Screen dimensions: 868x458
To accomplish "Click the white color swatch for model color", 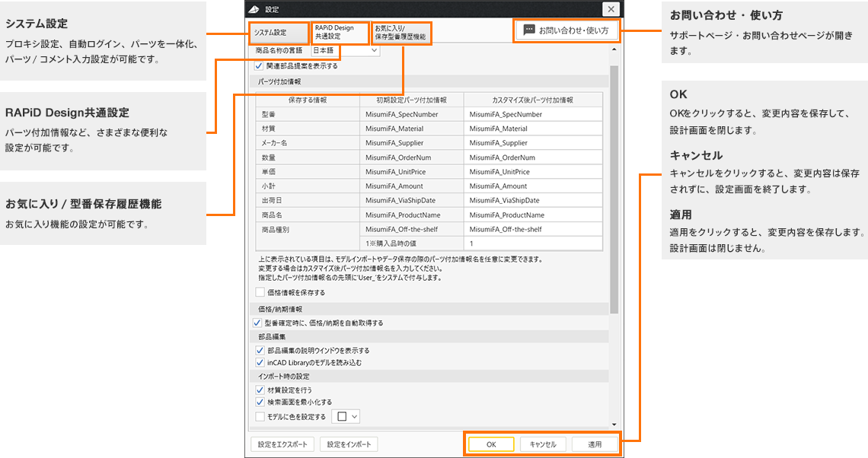I will tap(340, 415).
